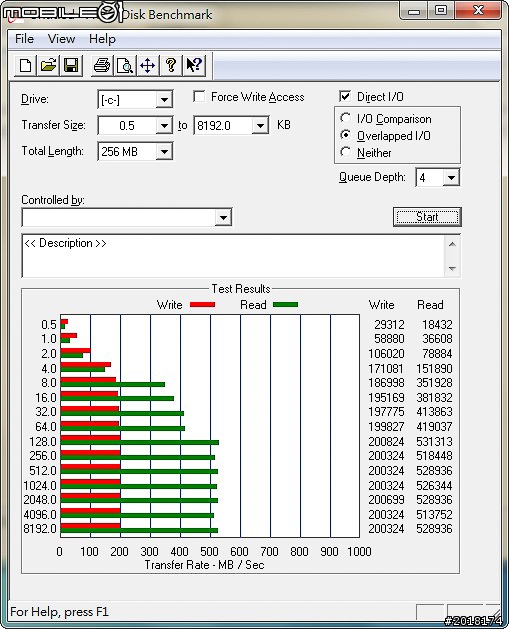Screen dimensions: 509x629
Task: Click the Start benchmark button
Action: [x=427, y=217]
